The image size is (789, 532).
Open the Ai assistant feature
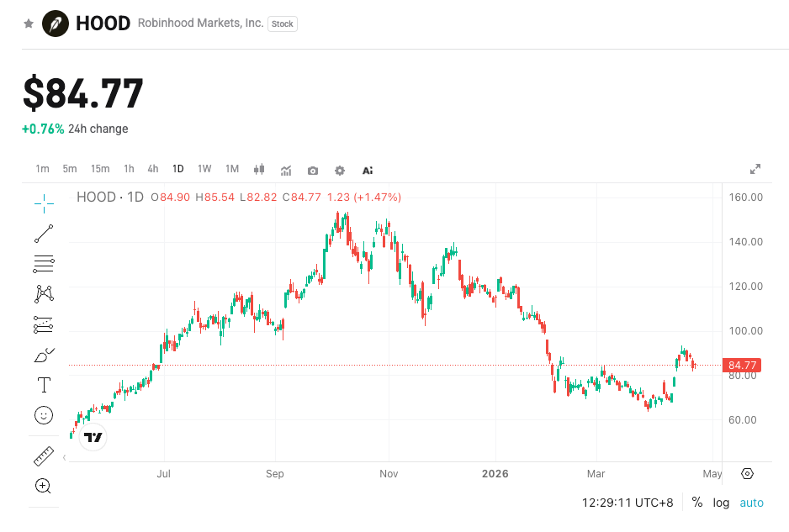(x=367, y=170)
